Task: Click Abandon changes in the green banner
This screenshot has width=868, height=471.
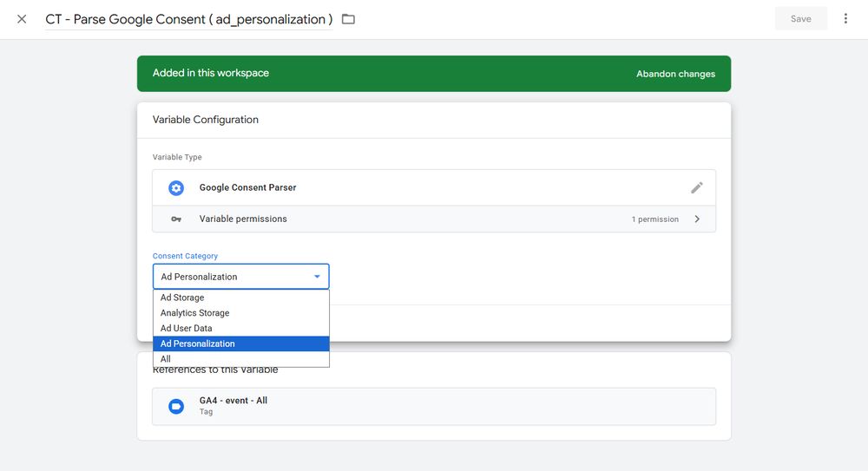Action: click(x=675, y=74)
